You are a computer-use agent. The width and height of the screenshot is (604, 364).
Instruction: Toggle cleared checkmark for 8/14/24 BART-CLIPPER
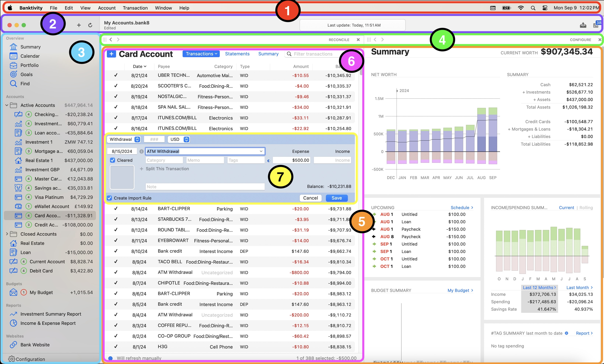[x=116, y=209]
